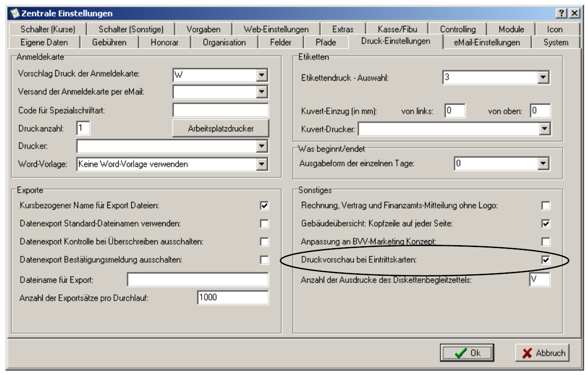Check Rechnung, Vertrag ohne Logo option
This screenshot has width=588, height=375.
pos(546,206)
